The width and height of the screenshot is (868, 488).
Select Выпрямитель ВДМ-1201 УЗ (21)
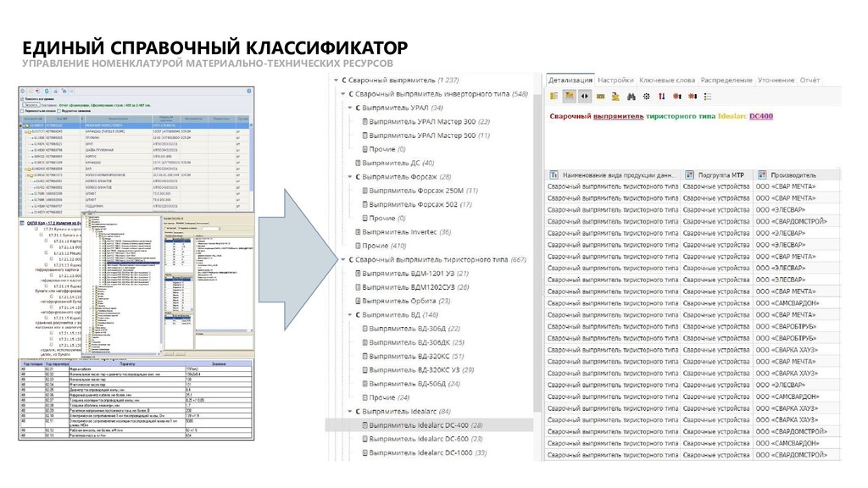click(412, 274)
